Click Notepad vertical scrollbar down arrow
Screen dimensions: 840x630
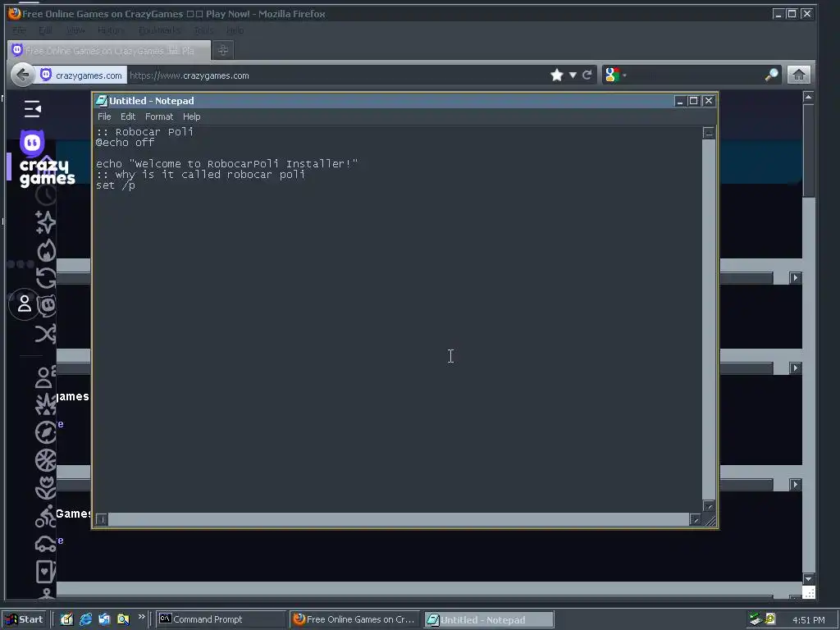pos(708,506)
